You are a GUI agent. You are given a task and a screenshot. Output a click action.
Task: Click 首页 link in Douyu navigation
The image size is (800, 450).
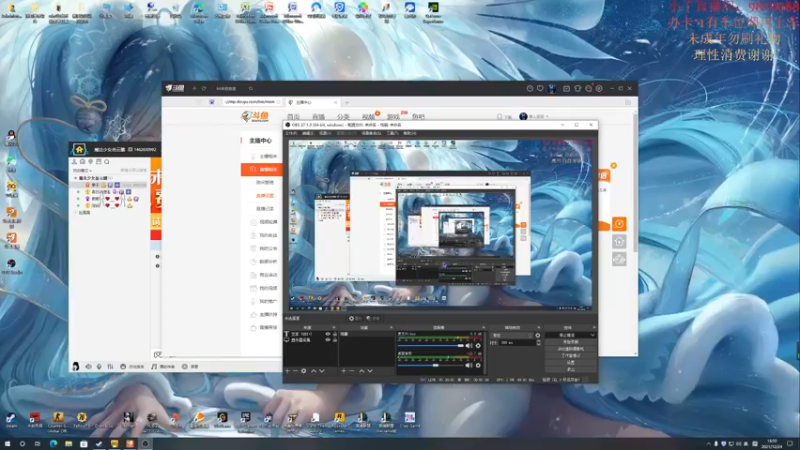(293, 117)
